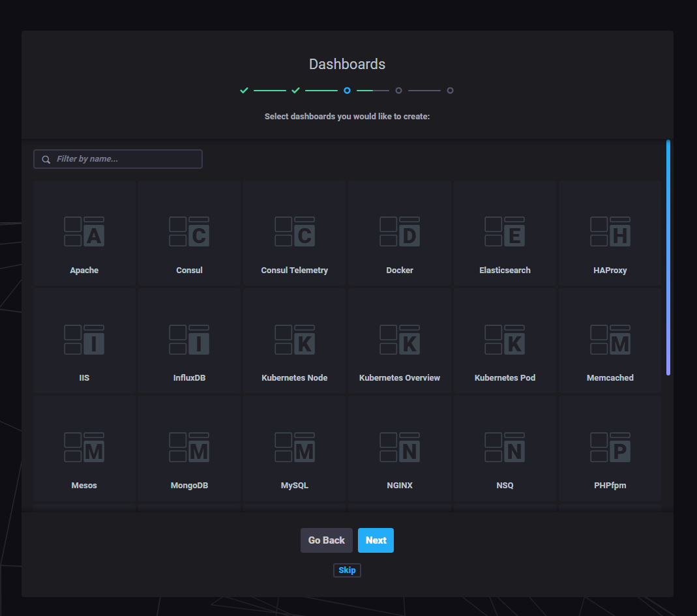This screenshot has width=697, height=616.
Task: Select the Apache dashboard card icon
Action: (x=84, y=231)
